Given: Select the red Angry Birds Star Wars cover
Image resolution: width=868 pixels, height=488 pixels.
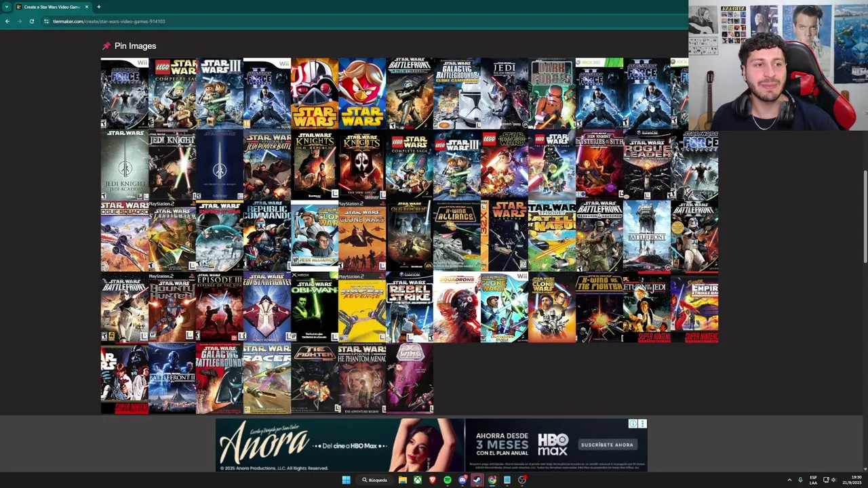Looking at the screenshot, I should click(x=315, y=94).
